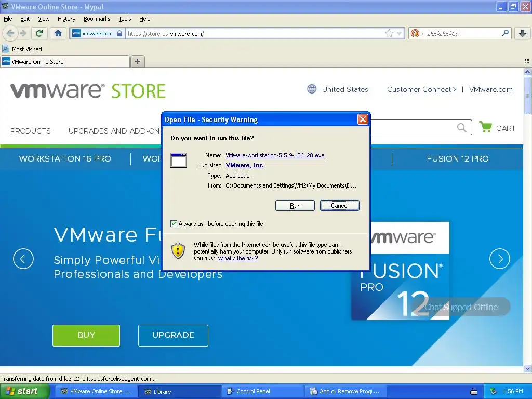The height and width of the screenshot is (399, 532).
Task: Click the network tray icon by clock
Action: 494,392
